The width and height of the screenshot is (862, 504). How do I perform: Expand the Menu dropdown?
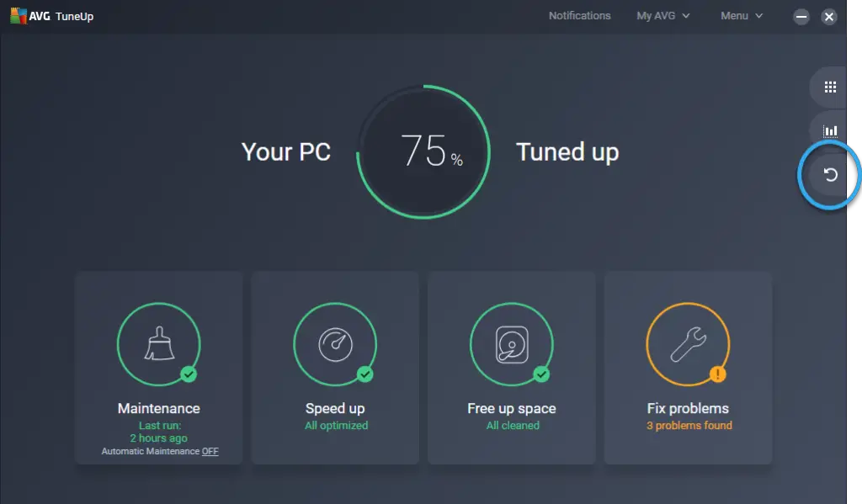(742, 16)
